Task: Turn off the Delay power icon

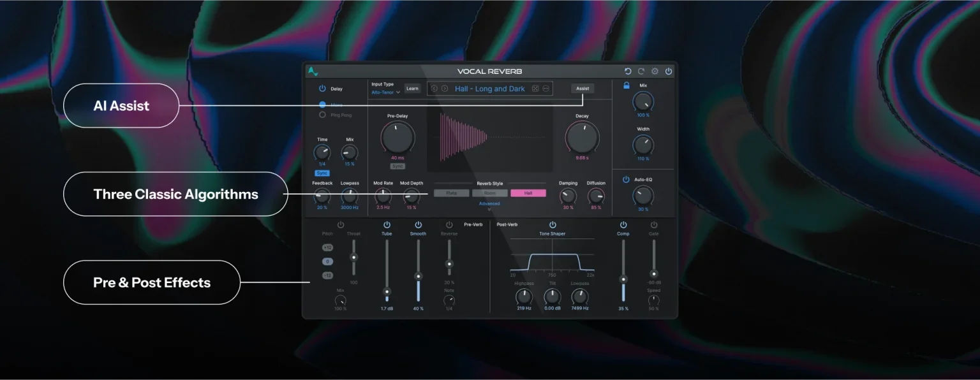Action: (322, 89)
